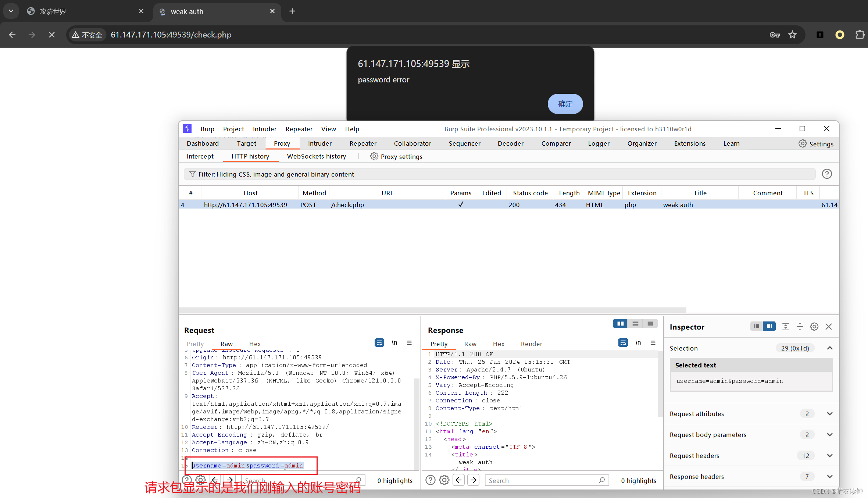Click the help question-mark beside the filter bar
The height and width of the screenshot is (498, 868).
coord(826,174)
